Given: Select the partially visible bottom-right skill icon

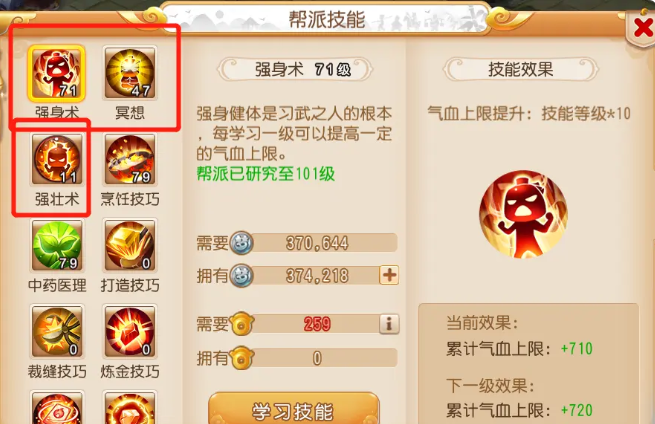Looking at the screenshot, I should (130, 408).
